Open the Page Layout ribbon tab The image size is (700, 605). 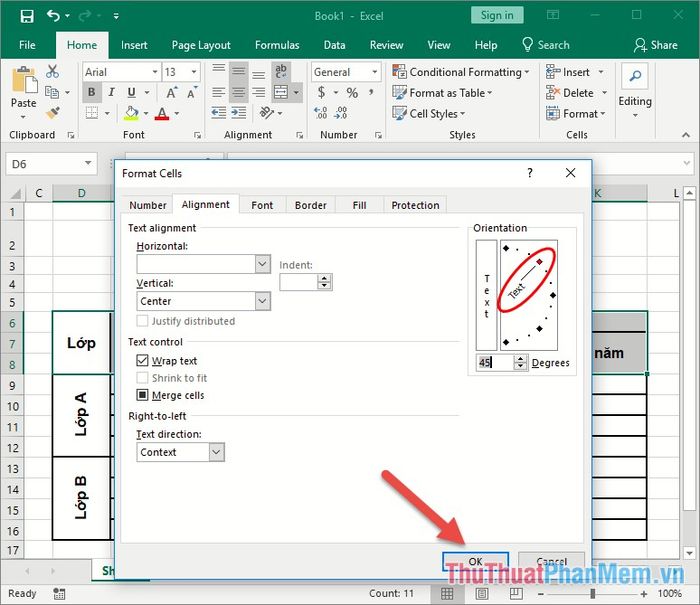point(201,45)
